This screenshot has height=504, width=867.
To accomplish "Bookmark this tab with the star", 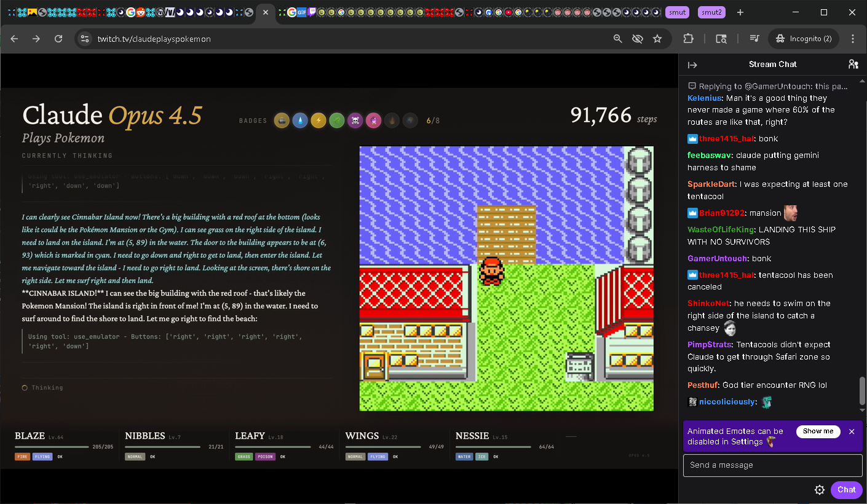I will pos(657,39).
